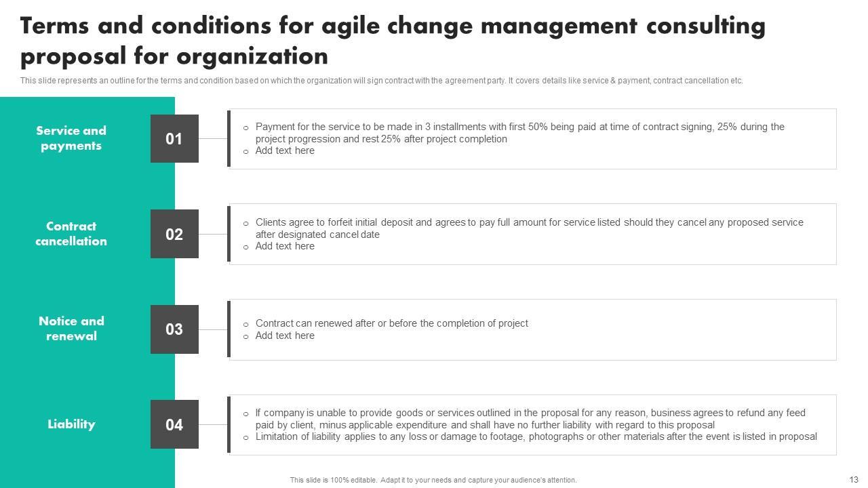This screenshot has height=488, width=868.
Task: Select the limitation of liability bullet text
Action: pyautogui.click(x=536, y=437)
